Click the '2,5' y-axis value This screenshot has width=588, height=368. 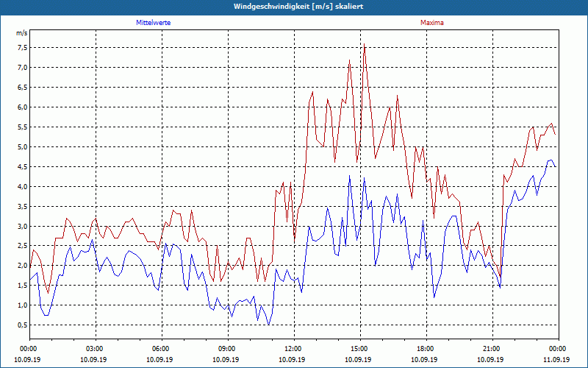[22, 246]
